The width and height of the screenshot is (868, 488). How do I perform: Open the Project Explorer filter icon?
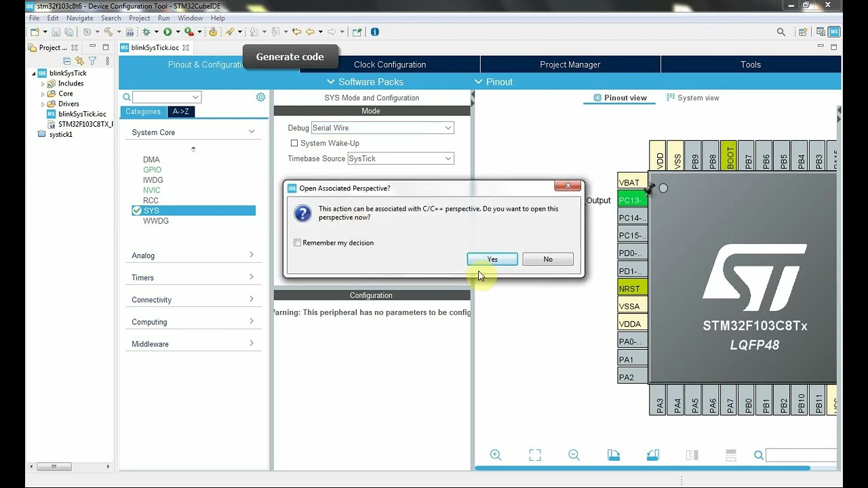92,61
